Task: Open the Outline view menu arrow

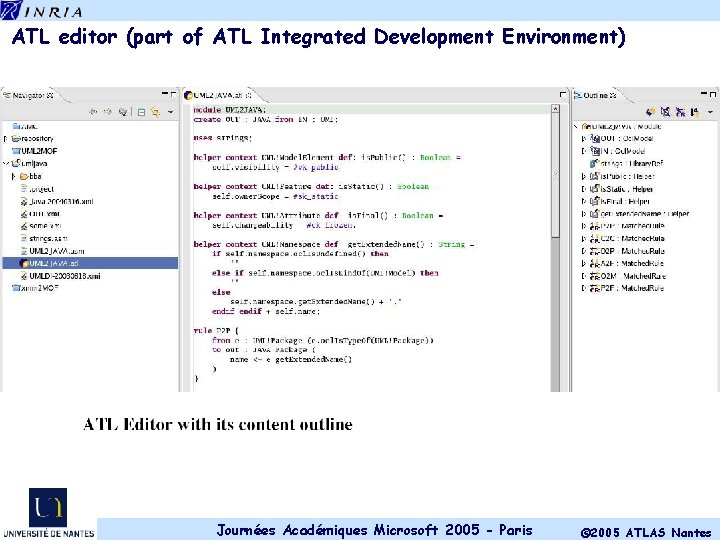Action: pos(710,112)
